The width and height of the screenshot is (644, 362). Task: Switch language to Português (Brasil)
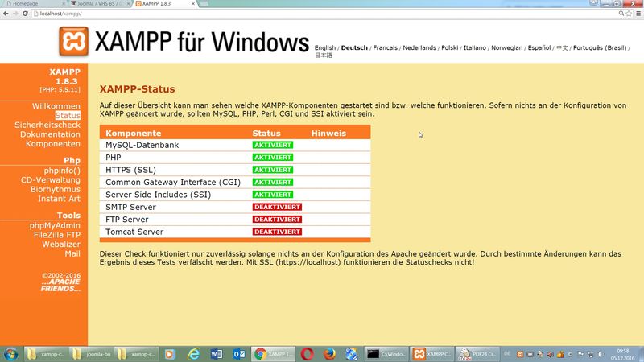click(x=600, y=48)
